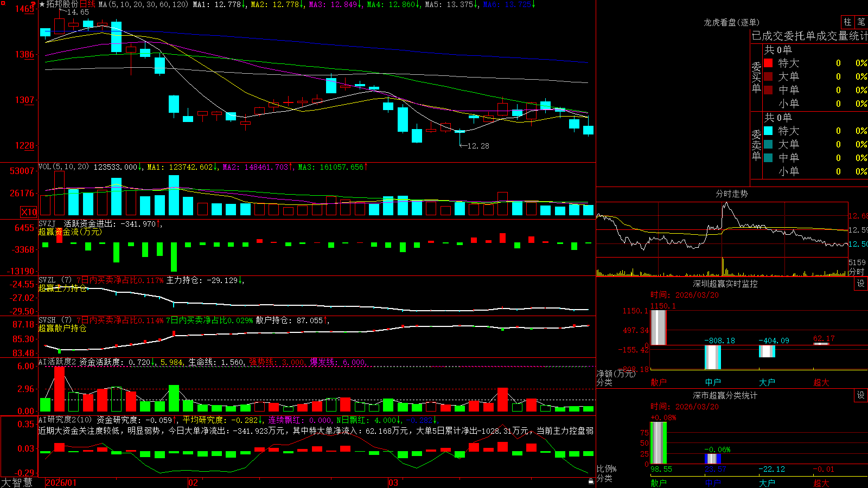
Task: Click the 超赢主力持仓 label
Action: pyautogui.click(x=62, y=288)
